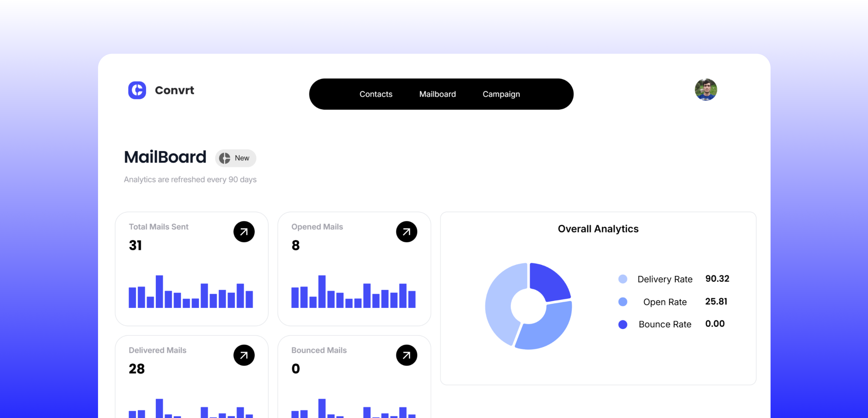Select the Open Rate legend dot
Screen dimensions: 868x418
pyautogui.click(x=623, y=302)
